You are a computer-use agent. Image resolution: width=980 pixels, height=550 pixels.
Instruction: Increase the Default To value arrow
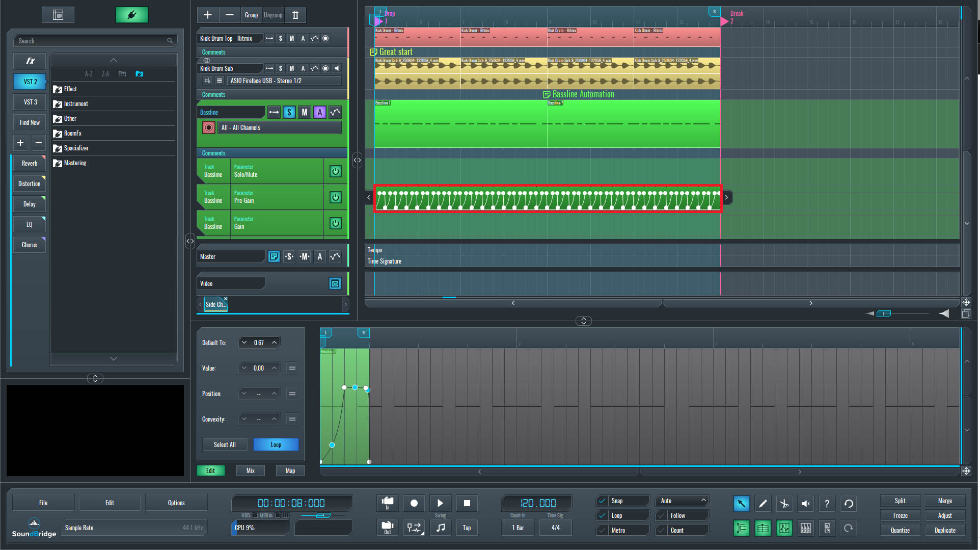tap(275, 343)
